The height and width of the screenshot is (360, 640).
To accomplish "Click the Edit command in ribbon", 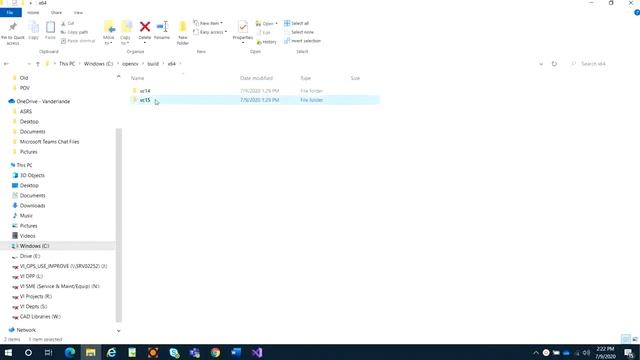I will point(263,33).
